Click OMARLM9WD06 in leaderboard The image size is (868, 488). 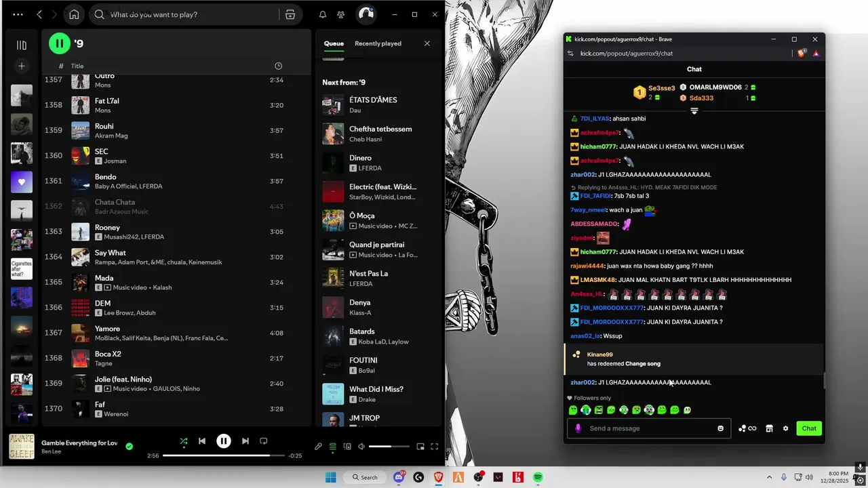click(x=715, y=87)
